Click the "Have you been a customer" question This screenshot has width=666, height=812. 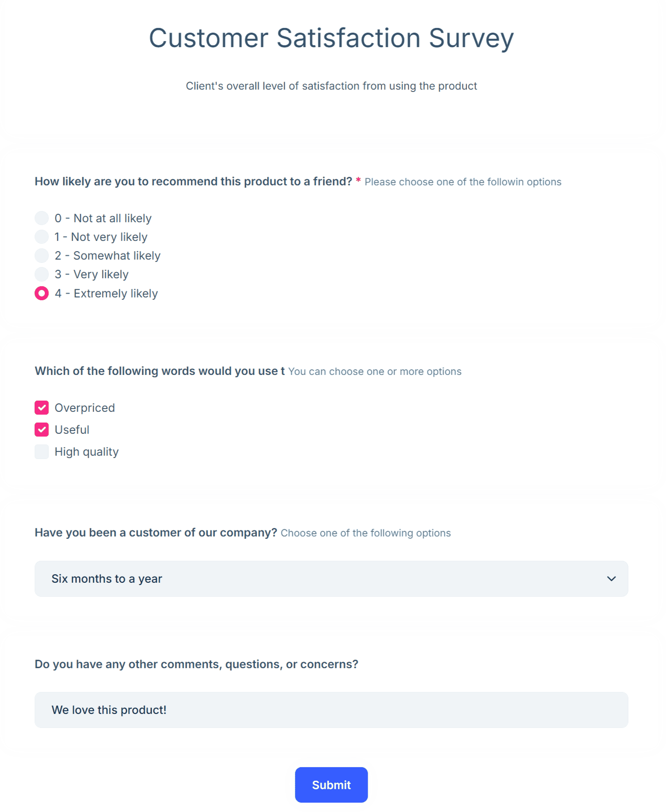[x=156, y=532]
